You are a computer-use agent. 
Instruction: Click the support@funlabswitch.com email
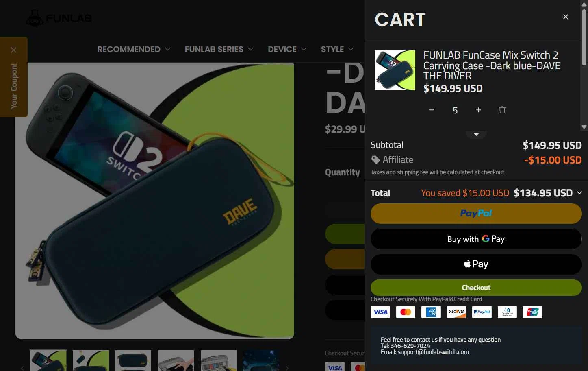[x=433, y=352]
